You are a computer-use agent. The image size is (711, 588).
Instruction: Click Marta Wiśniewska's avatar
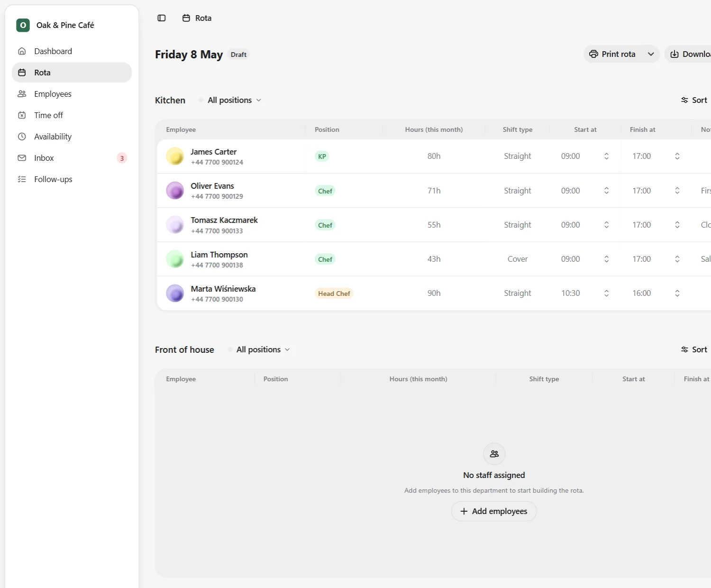click(x=175, y=293)
